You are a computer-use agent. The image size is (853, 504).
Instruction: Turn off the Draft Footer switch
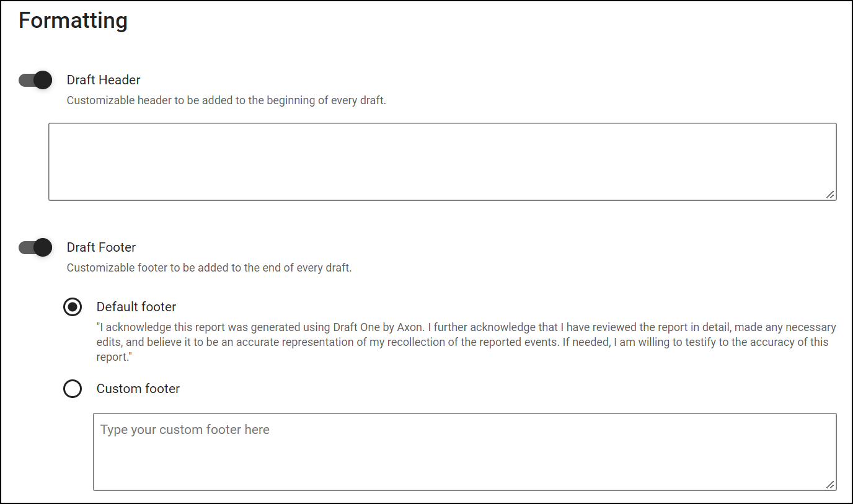(x=35, y=247)
